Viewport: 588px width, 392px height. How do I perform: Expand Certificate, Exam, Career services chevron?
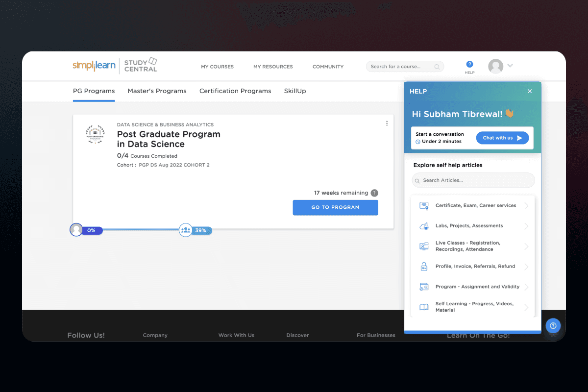tap(526, 206)
